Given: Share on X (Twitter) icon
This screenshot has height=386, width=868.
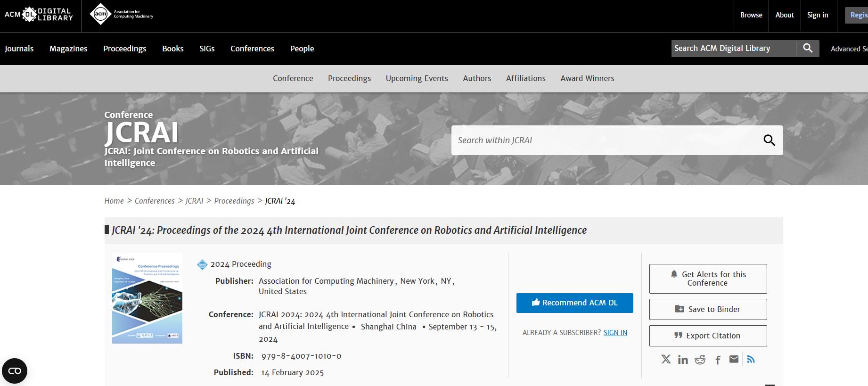Looking at the screenshot, I should pyautogui.click(x=666, y=360).
